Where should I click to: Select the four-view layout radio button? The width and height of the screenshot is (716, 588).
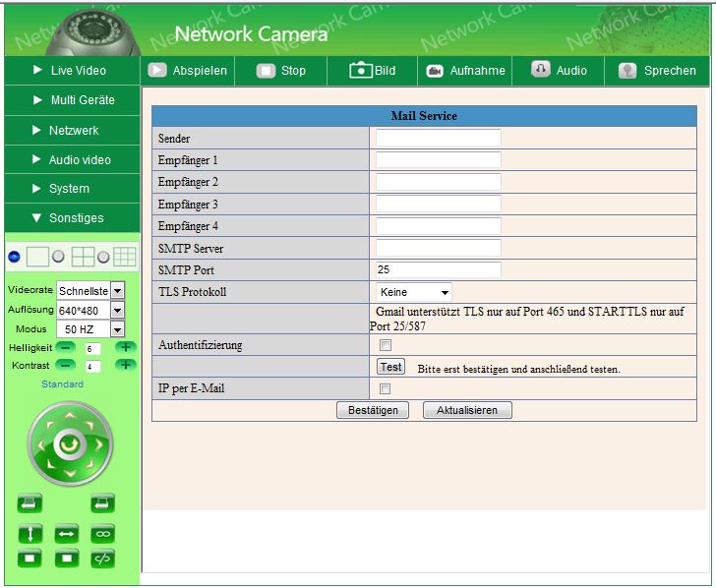58,257
